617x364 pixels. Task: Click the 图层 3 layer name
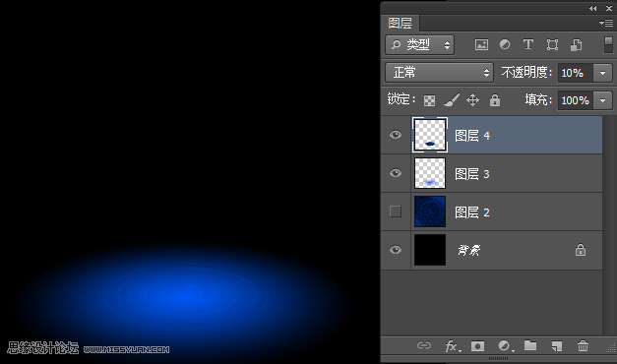472,174
